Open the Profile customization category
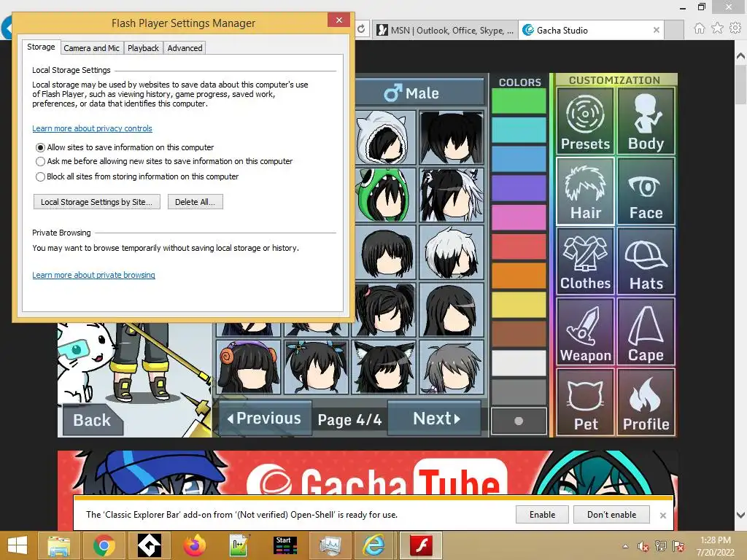Viewport: 747px width, 560px height. (x=646, y=402)
